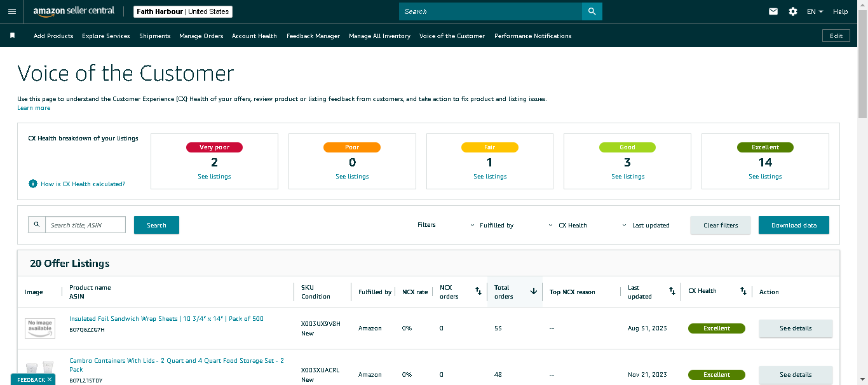This screenshot has height=385, width=868.
Task: Click the Amazon Seller Central logo
Action: pyautogui.click(x=74, y=11)
